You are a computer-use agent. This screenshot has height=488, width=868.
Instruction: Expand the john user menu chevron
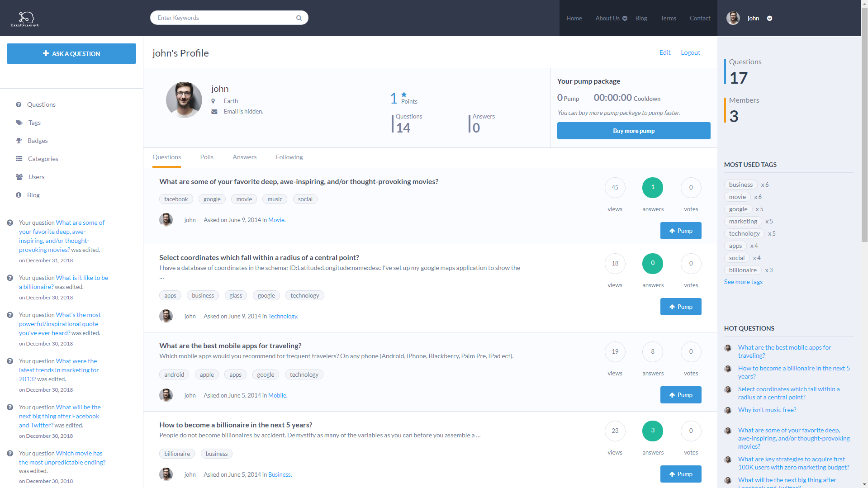tap(769, 19)
